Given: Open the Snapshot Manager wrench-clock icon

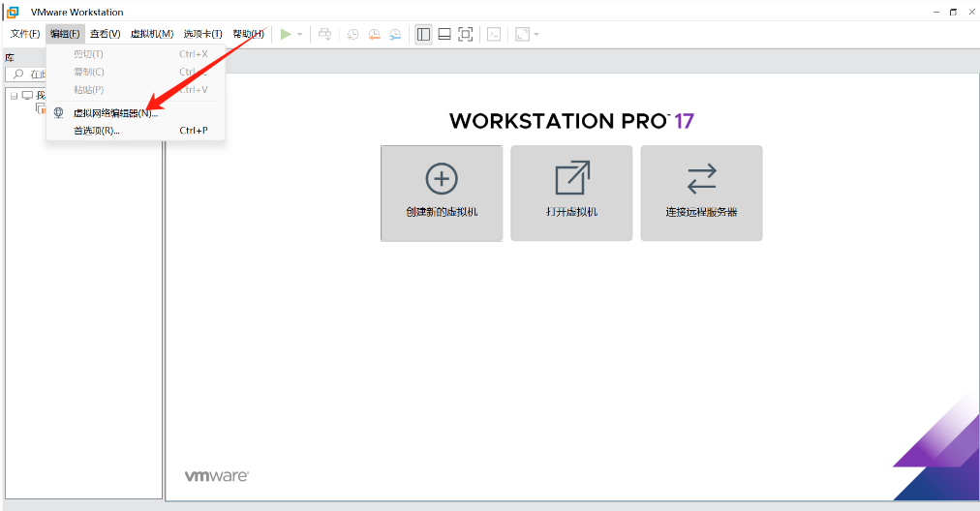Looking at the screenshot, I should click(x=395, y=35).
